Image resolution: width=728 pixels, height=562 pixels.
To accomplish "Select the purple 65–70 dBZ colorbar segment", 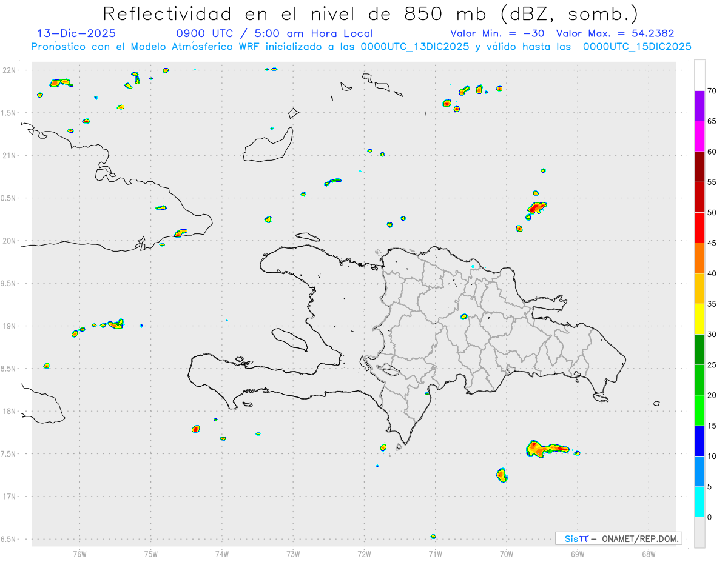I will coord(699,106).
